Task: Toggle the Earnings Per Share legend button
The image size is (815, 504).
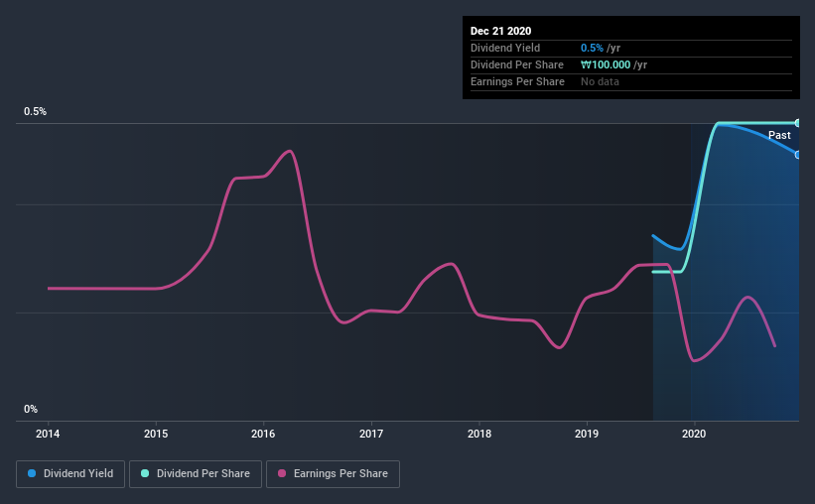Action: (334, 474)
